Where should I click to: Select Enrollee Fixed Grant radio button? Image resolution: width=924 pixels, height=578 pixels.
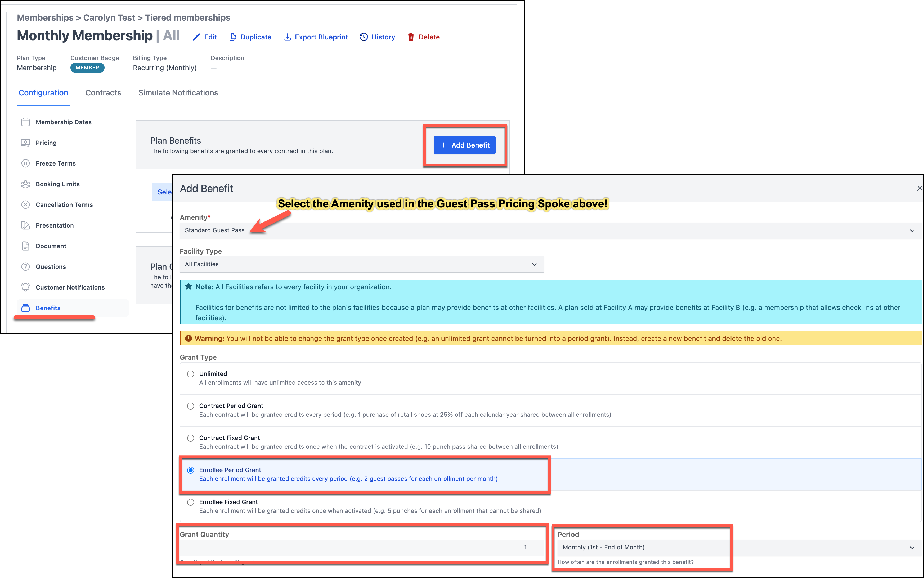191,502
